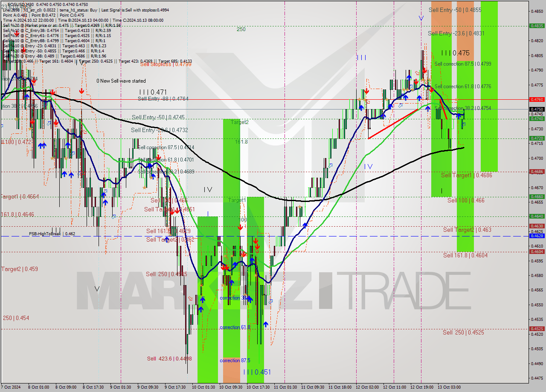Select the '9 Oct 17:30' time axis label

coord(174,387)
